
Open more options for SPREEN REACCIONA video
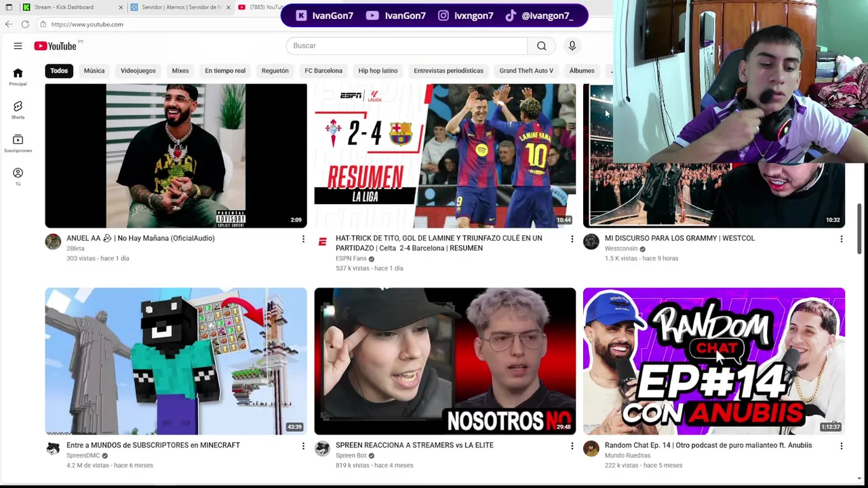click(572, 446)
